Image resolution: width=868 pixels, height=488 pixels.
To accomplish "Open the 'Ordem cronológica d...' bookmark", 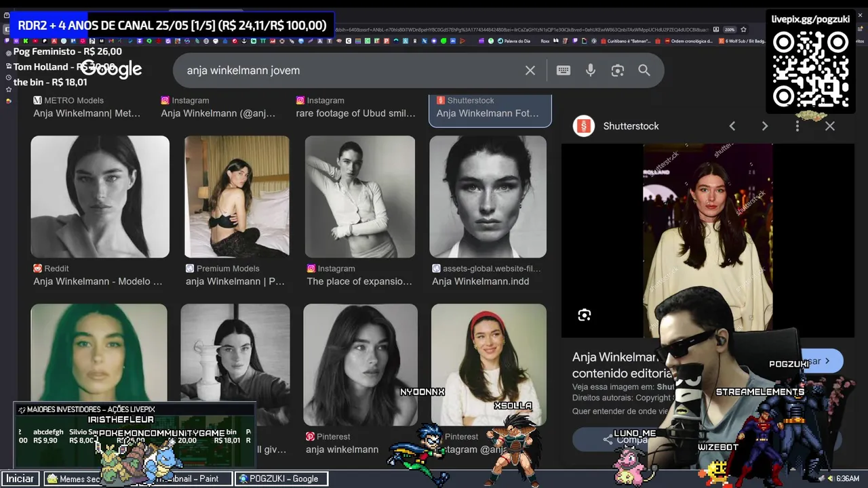I will coord(689,41).
